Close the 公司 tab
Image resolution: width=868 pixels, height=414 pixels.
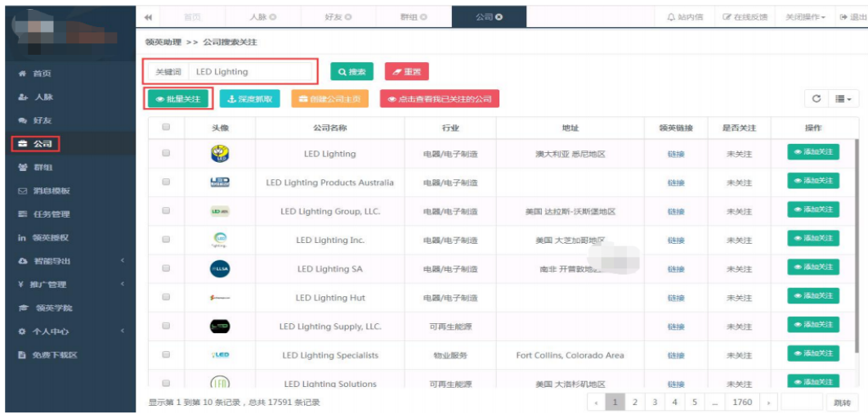[499, 18]
